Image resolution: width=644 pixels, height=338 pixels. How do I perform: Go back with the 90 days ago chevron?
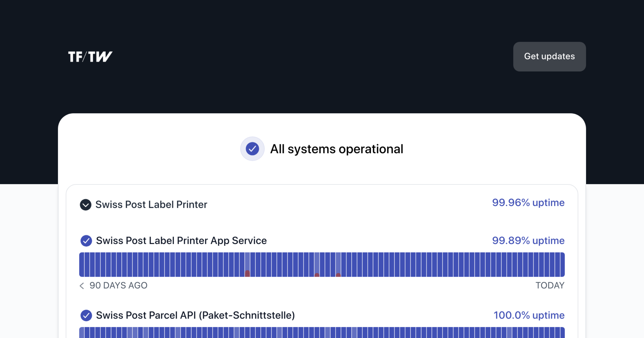tap(82, 286)
